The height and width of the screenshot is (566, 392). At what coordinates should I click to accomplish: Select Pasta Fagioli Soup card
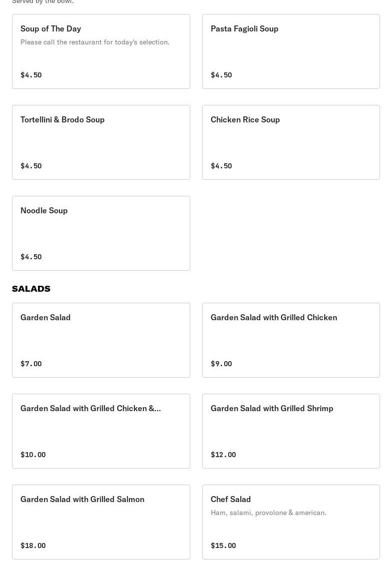tap(291, 51)
